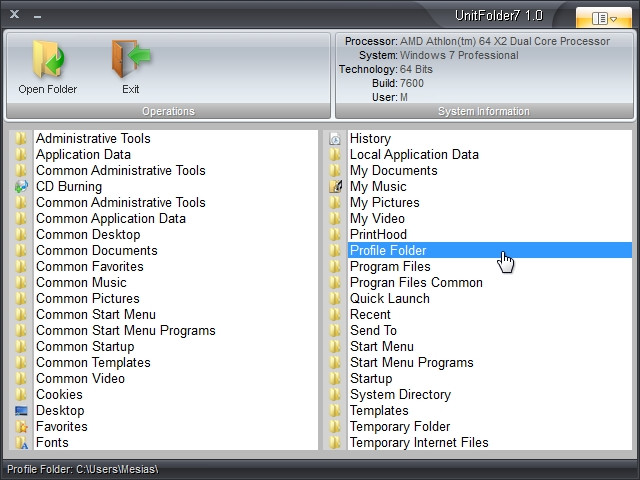Click the Cookies folder icon
This screenshot has width=640, height=480.
click(21, 395)
